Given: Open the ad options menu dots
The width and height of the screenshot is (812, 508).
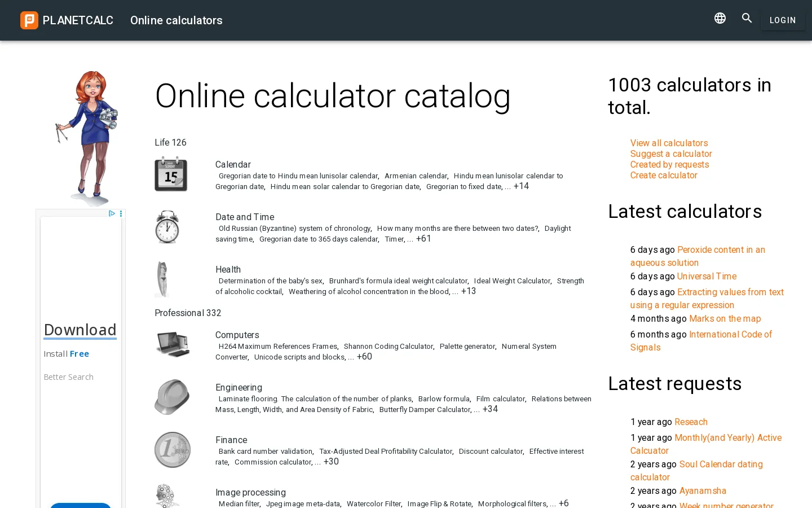Looking at the screenshot, I should coord(121,213).
